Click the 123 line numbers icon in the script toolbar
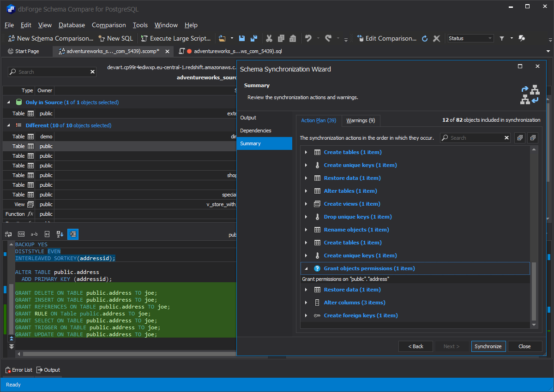The image size is (554, 392). click(21, 234)
